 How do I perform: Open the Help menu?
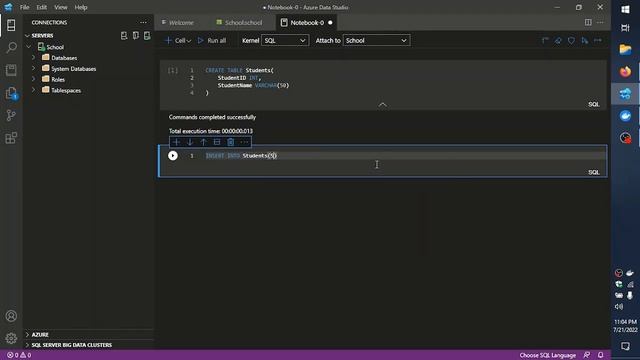pos(81,7)
